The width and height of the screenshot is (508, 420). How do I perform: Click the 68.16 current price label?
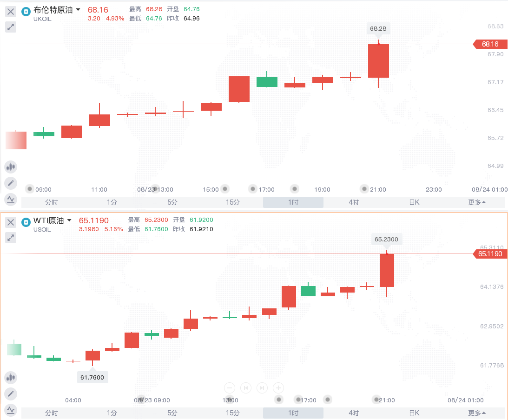(490, 44)
